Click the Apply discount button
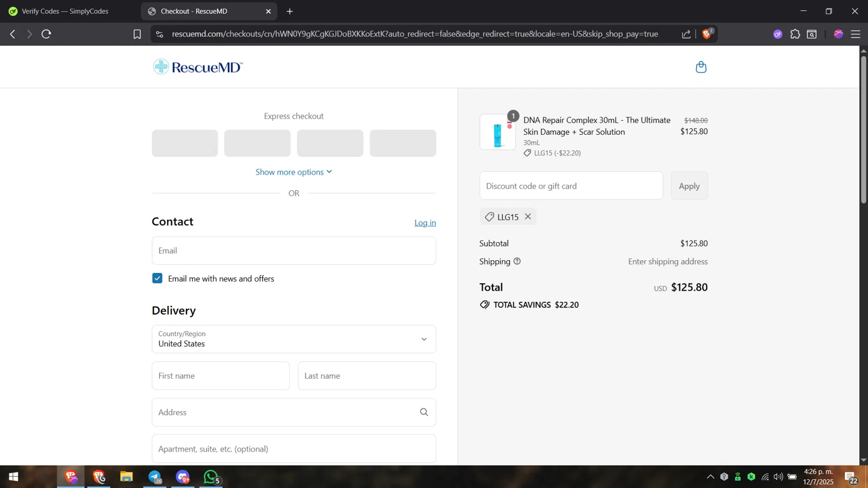 689,186
